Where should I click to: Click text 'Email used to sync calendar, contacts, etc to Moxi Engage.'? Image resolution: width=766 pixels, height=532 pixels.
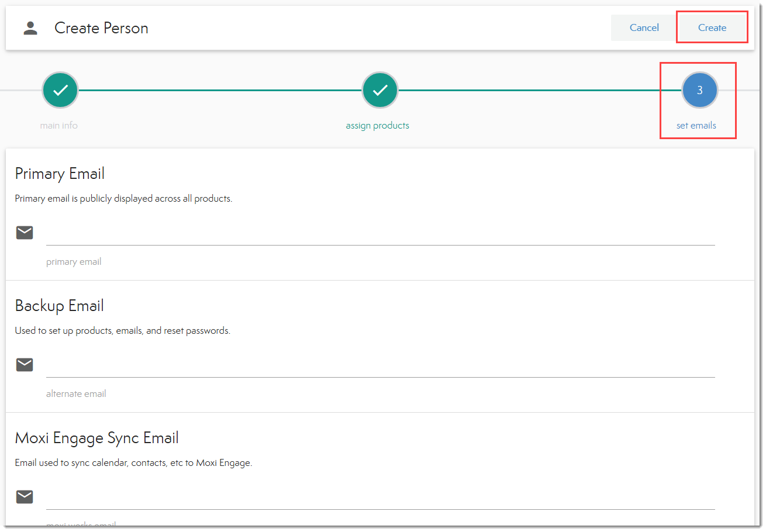[133, 462]
